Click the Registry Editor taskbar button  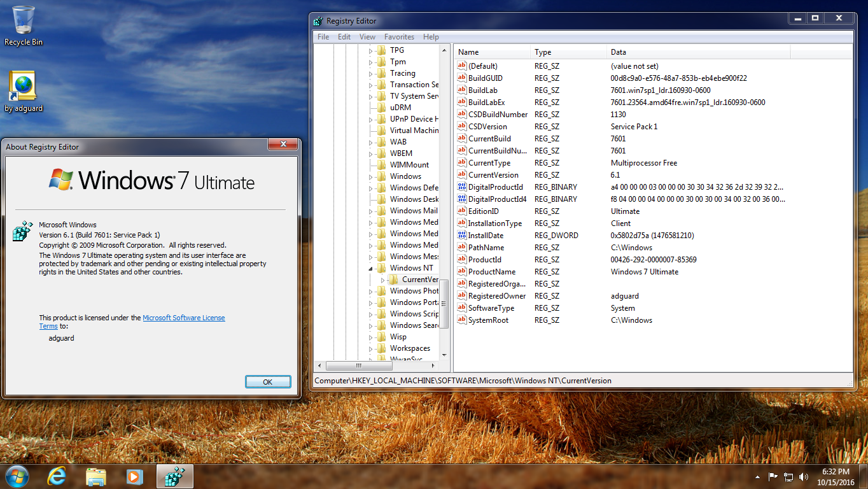(174, 476)
